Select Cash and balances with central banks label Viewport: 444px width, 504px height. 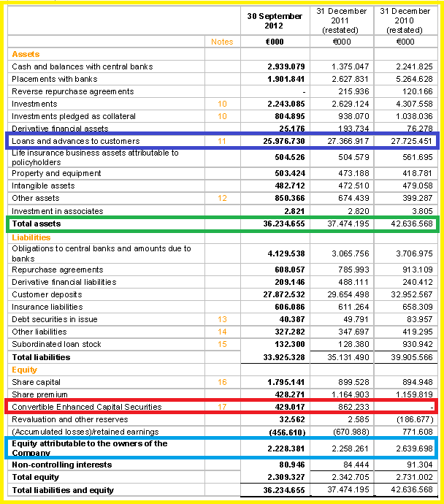point(83,67)
